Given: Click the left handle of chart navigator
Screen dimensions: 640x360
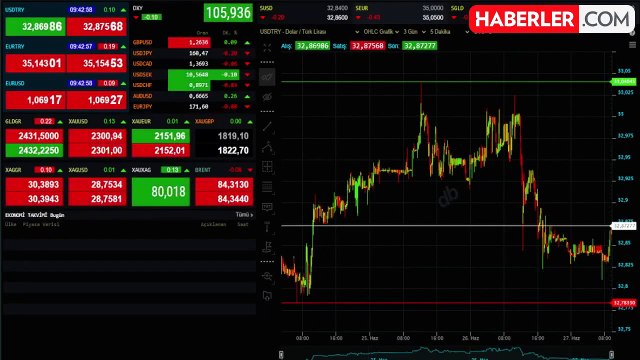Looking at the screenshot, I should click(281, 355).
